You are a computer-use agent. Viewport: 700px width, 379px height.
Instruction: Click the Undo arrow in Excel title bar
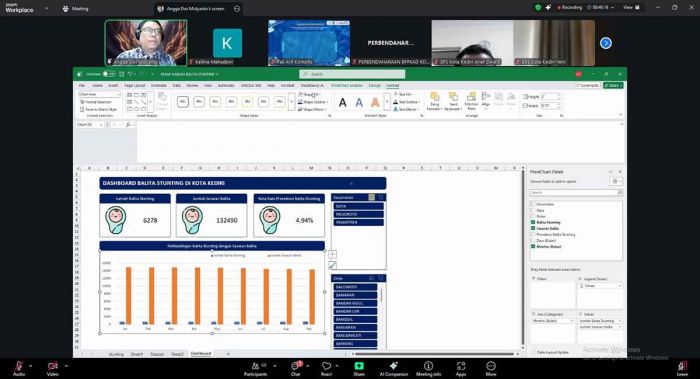click(x=130, y=74)
